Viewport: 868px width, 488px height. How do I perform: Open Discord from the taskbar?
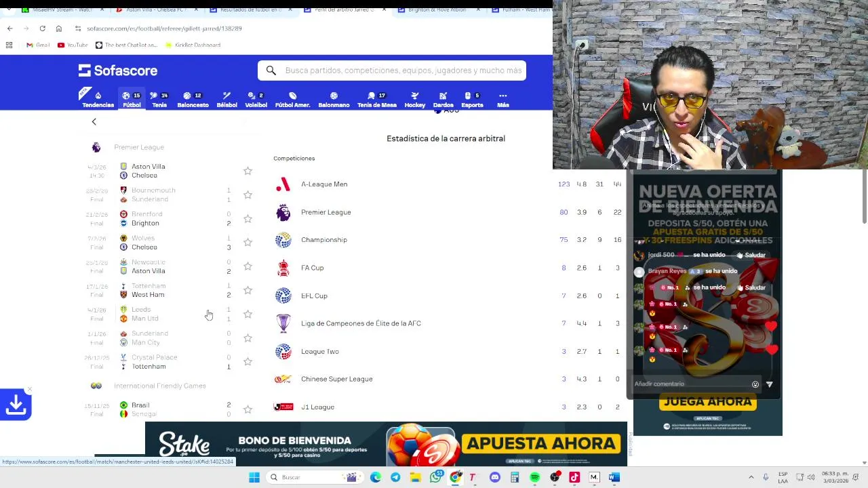point(495,477)
